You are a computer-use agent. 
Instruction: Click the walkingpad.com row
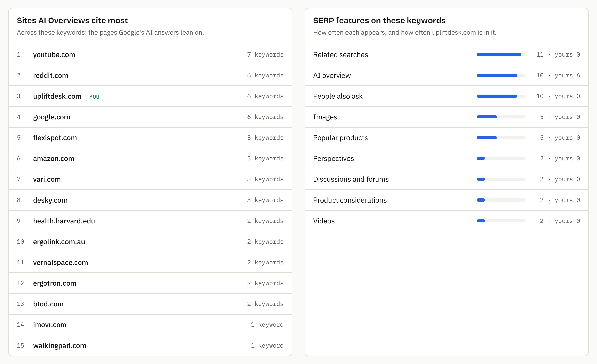[x=150, y=345]
